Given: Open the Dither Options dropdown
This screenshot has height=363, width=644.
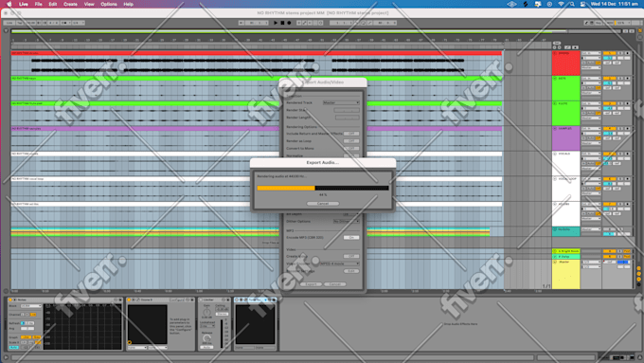Looking at the screenshot, I should point(347,222).
